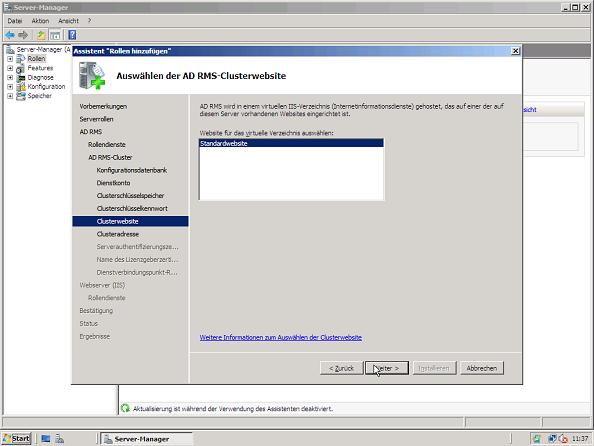Image resolution: width=594 pixels, height=446 pixels.
Task: Click the up-level folder toolbar icon
Action: pyautogui.click(x=41, y=35)
